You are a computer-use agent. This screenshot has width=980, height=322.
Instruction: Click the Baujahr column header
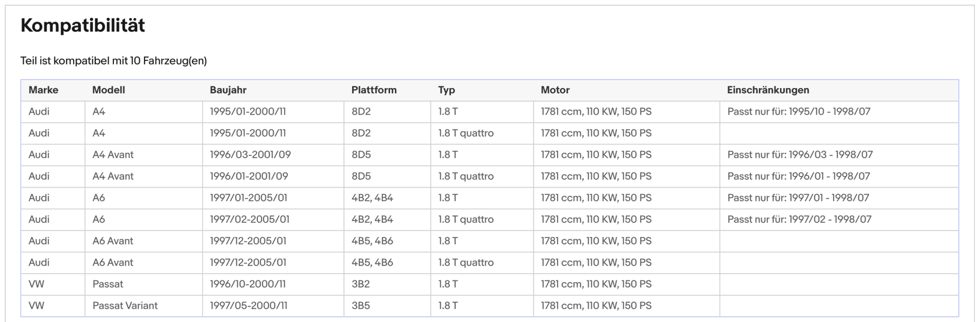pos(228,90)
